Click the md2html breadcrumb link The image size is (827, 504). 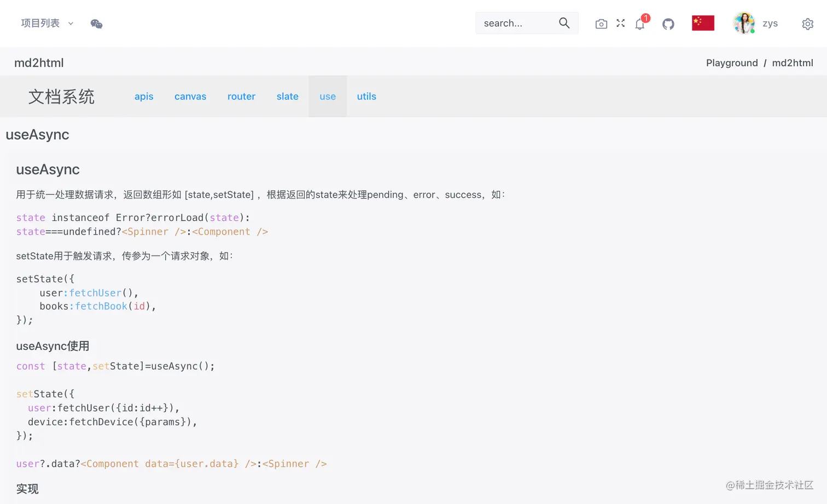pos(793,62)
